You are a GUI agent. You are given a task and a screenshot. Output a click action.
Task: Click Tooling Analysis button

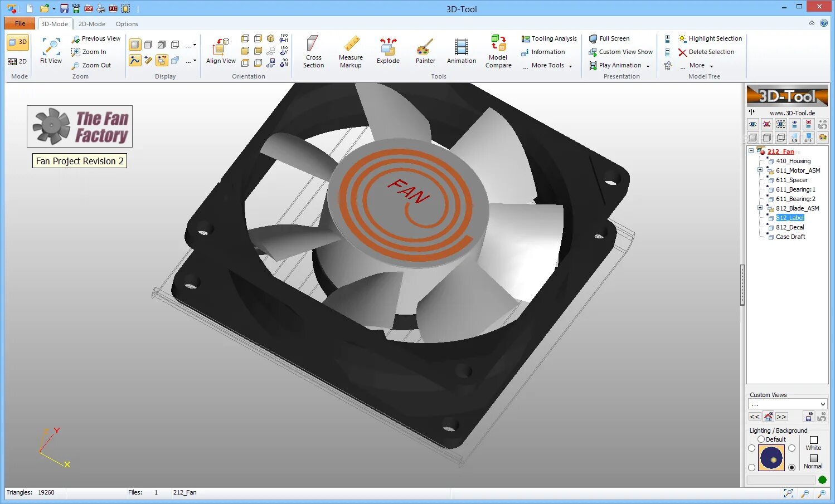pyautogui.click(x=549, y=38)
